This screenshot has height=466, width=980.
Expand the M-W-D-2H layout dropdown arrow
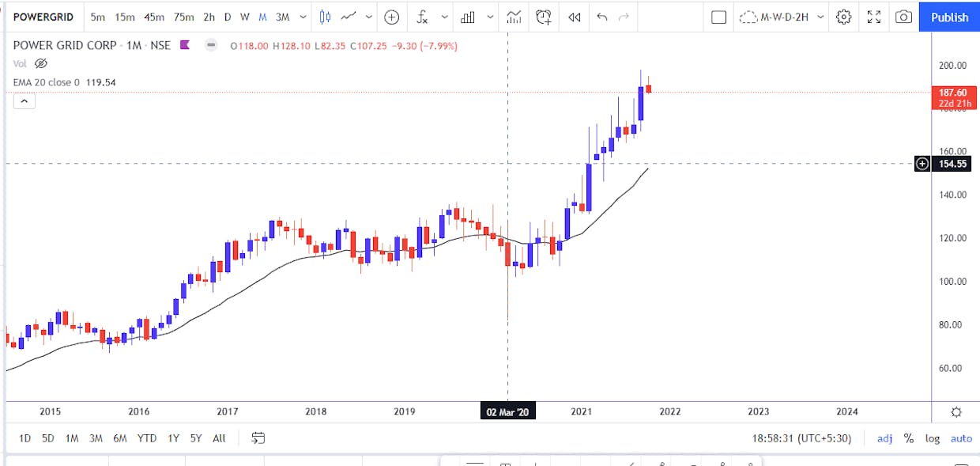pos(821,17)
